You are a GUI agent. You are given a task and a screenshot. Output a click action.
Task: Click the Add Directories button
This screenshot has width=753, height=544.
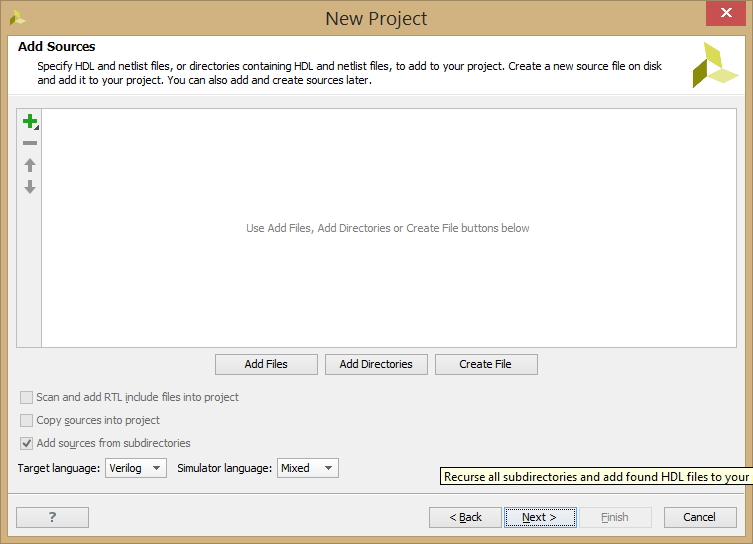click(376, 364)
